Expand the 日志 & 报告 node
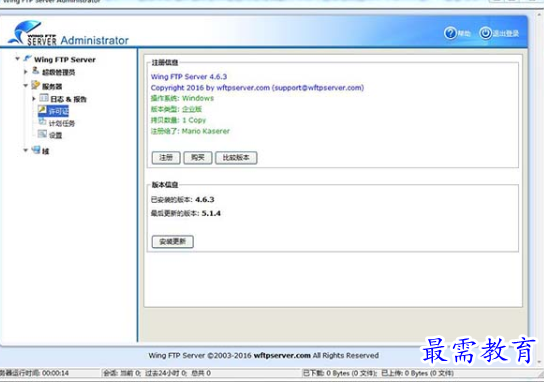544x382 pixels. coord(34,99)
